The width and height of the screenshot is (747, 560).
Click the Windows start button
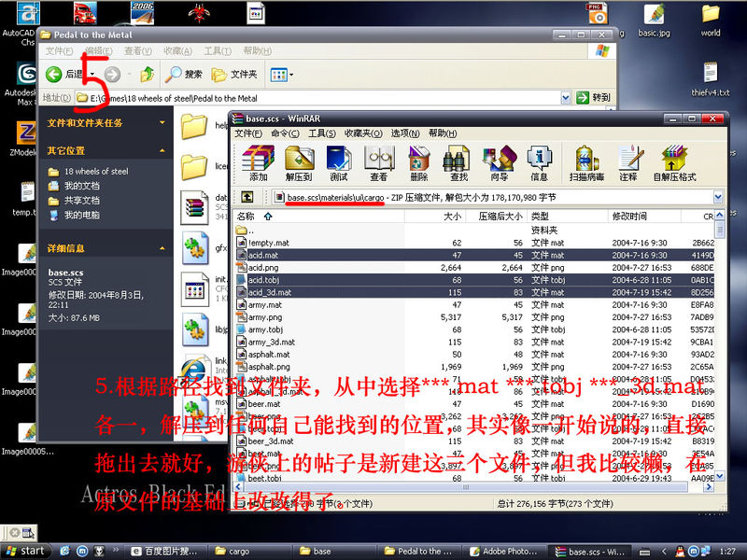[25, 551]
